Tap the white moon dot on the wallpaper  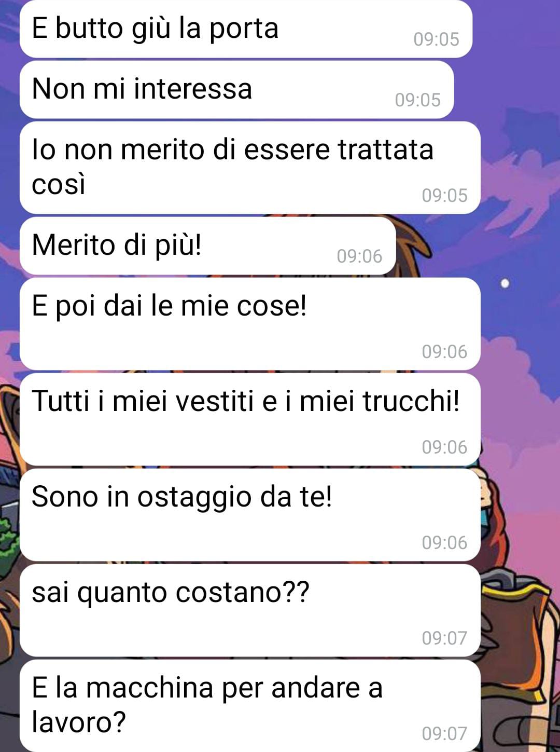[x=505, y=283]
